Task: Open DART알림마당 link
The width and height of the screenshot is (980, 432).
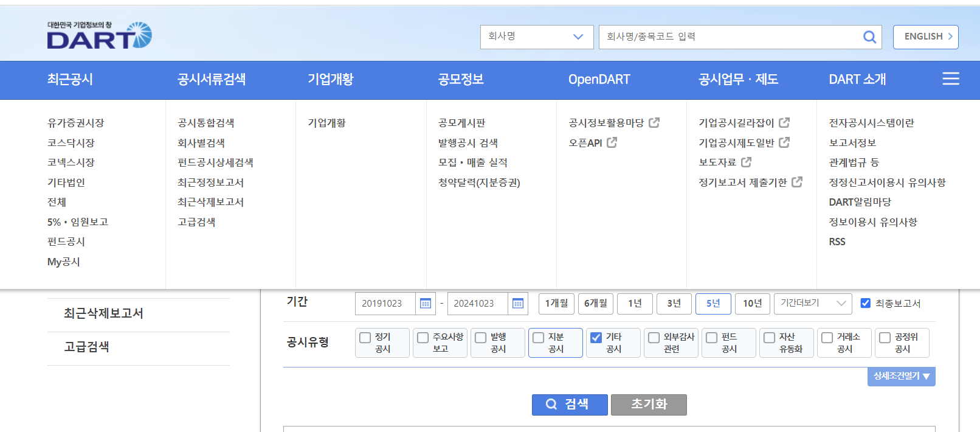Action: pos(860,202)
